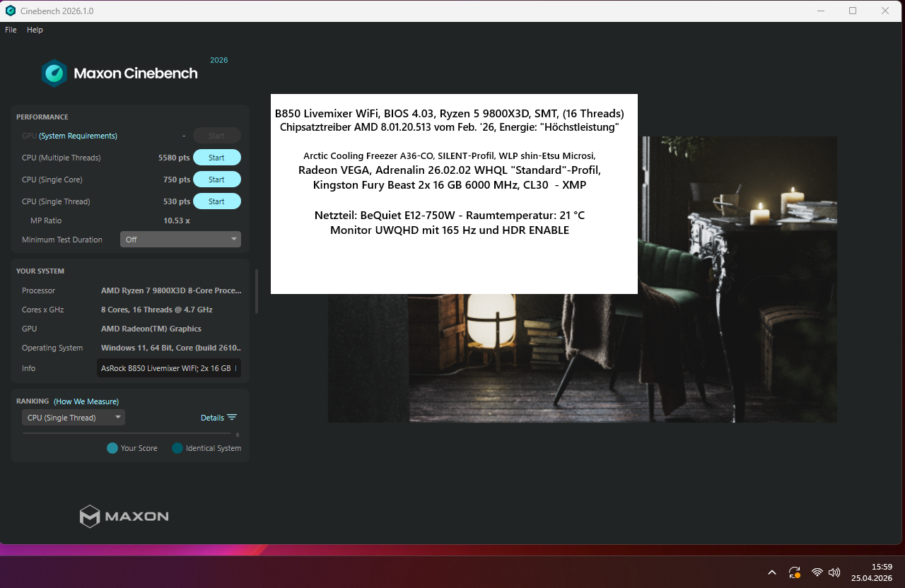
Task: Click the 530 pts single thread score
Action: [177, 201]
